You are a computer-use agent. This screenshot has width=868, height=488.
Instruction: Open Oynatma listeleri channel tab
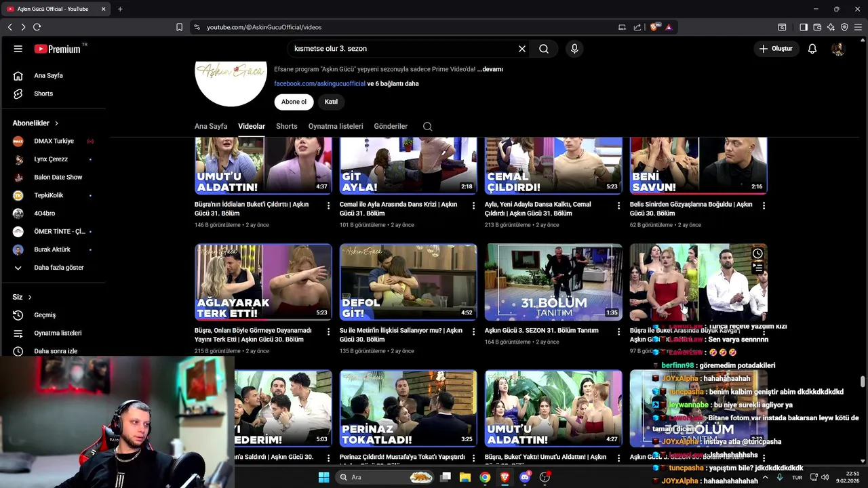[x=336, y=126]
